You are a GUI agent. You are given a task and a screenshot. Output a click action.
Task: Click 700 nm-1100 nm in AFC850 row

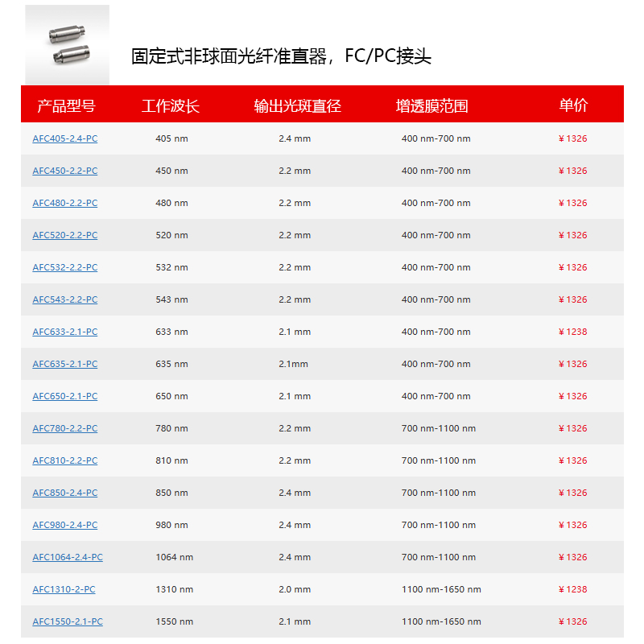click(x=439, y=493)
